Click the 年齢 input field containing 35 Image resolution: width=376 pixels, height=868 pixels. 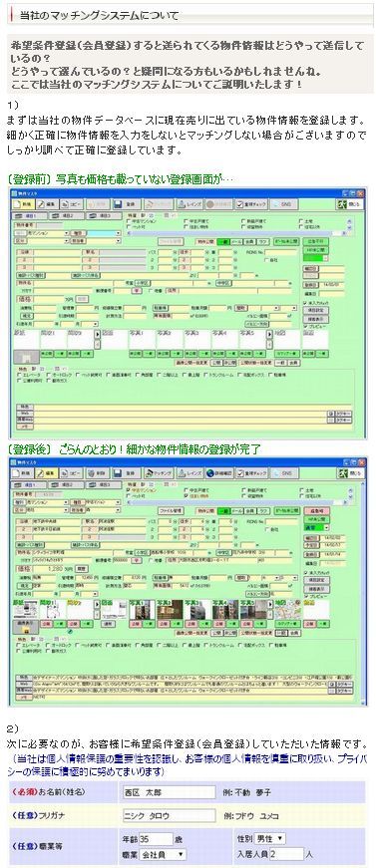pyautogui.click(x=156, y=838)
